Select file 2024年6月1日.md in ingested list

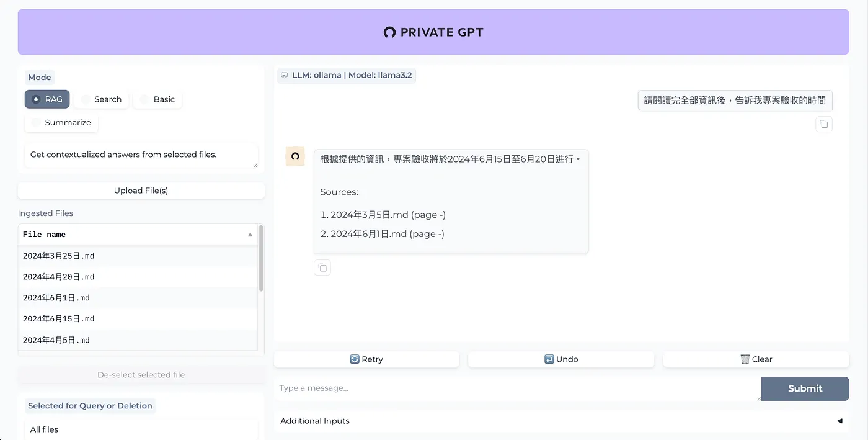point(138,298)
